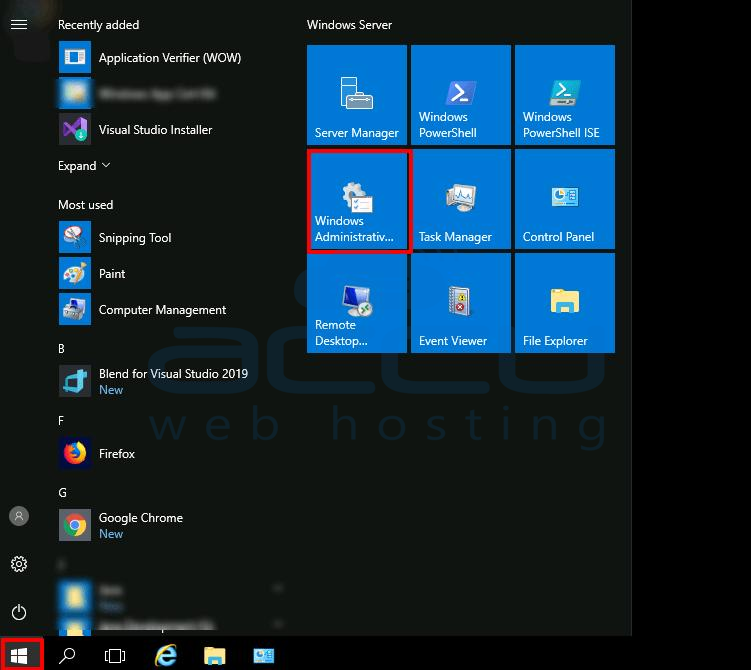Image resolution: width=751 pixels, height=670 pixels.
Task: Open the Remote Desktop tile
Action: point(357,303)
